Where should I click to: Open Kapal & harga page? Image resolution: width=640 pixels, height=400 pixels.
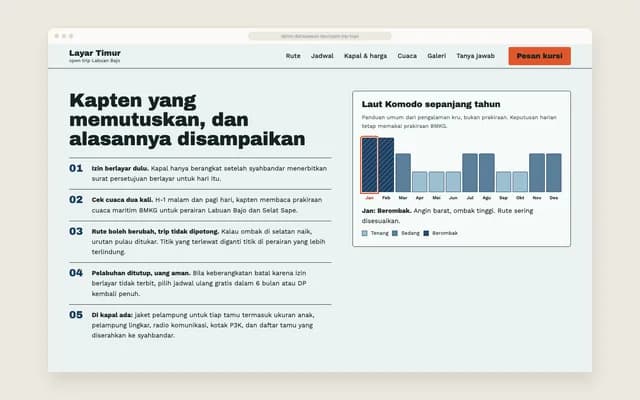coord(365,56)
